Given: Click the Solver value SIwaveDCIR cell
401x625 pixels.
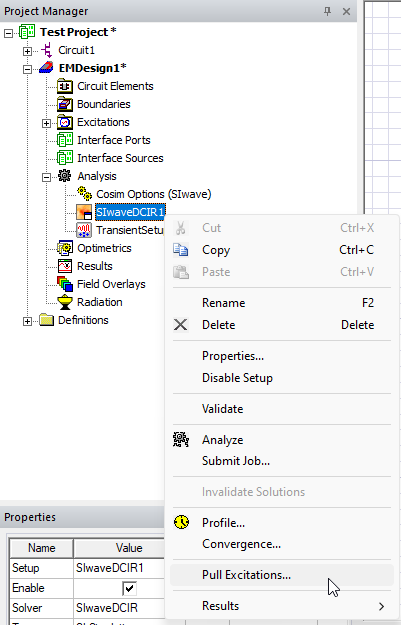Looking at the screenshot, I should (x=119, y=607).
